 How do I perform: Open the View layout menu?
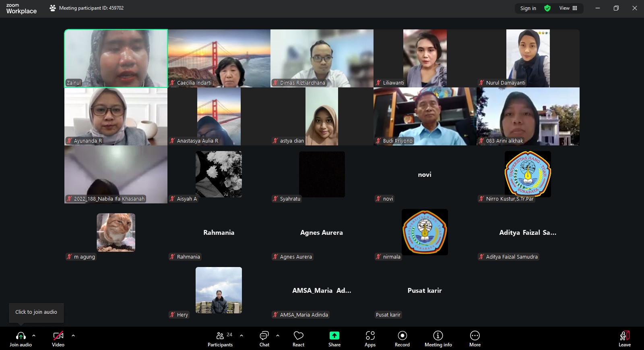tap(568, 8)
